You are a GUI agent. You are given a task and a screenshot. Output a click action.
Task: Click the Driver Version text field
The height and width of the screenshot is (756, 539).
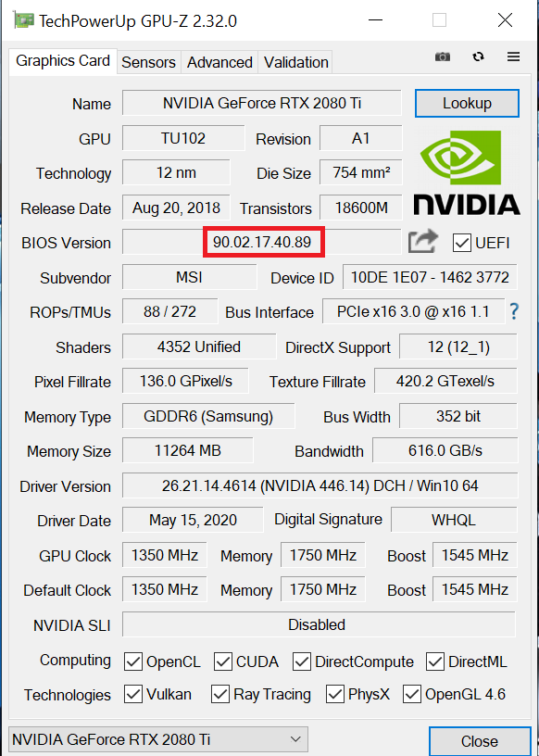320,485
